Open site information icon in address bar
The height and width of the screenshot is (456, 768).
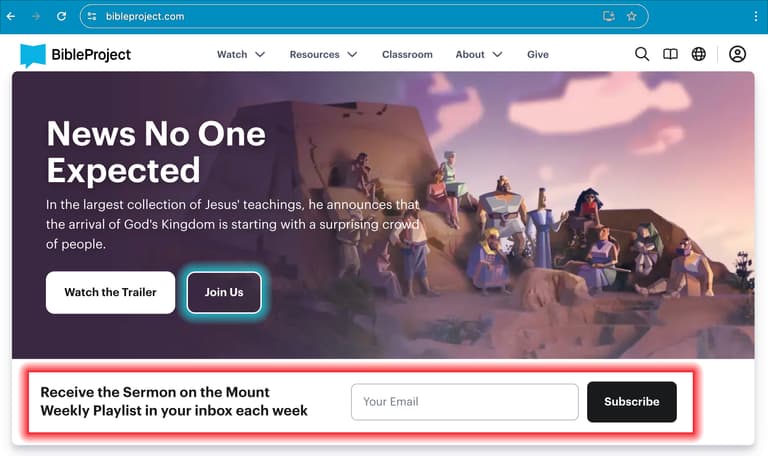[92, 16]
